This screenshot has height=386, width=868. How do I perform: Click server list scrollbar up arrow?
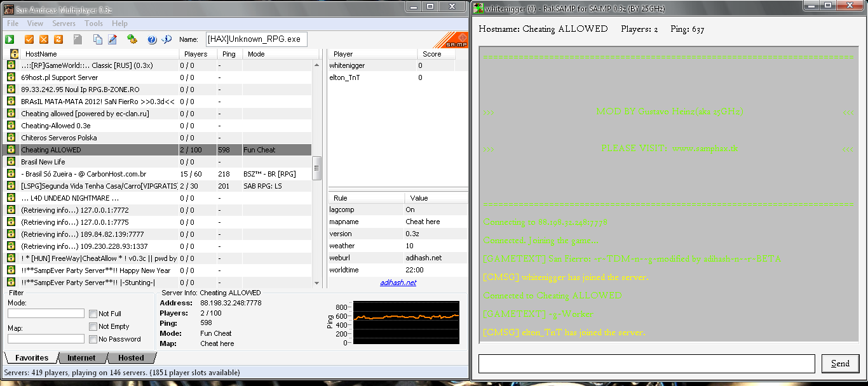[x=316, y=65]
